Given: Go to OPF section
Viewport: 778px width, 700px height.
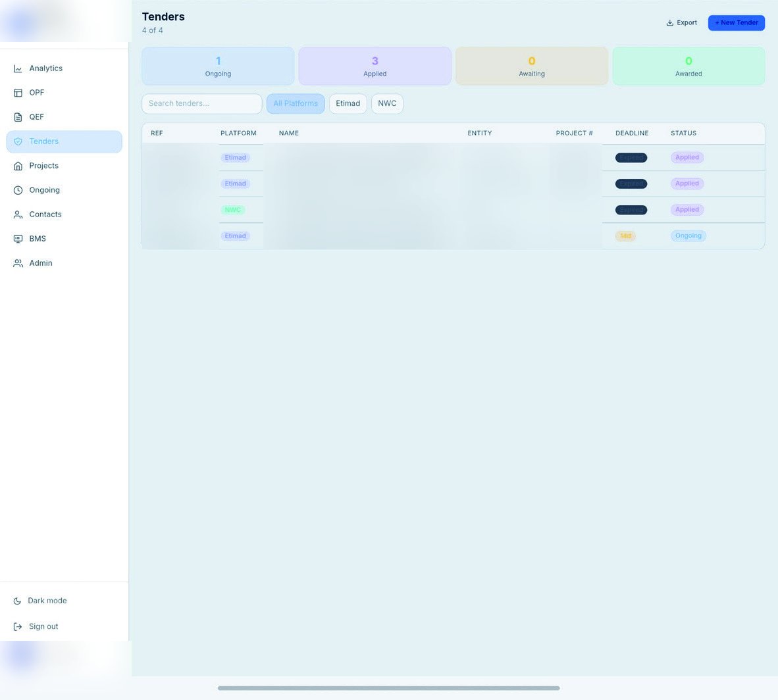Looking at the screenshot, I should [x=64, y=93].
